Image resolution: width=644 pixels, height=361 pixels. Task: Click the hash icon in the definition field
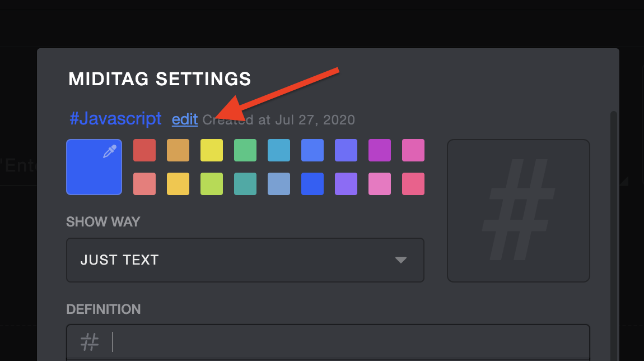tap(90, 341)
